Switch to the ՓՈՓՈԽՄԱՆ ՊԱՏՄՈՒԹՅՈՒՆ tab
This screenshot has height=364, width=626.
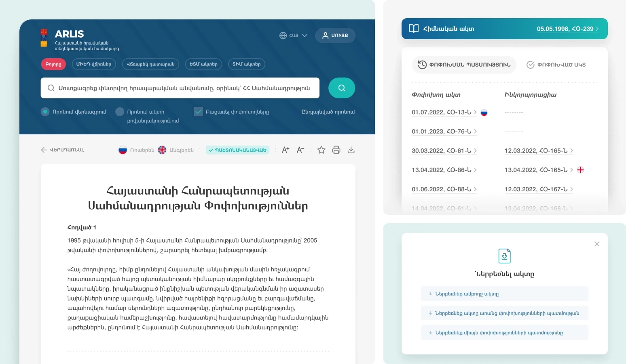pos(464,65)
